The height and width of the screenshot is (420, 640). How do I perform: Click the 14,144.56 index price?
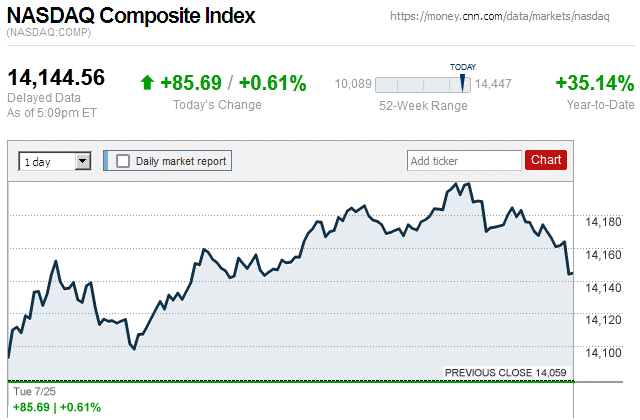(56, 78)
